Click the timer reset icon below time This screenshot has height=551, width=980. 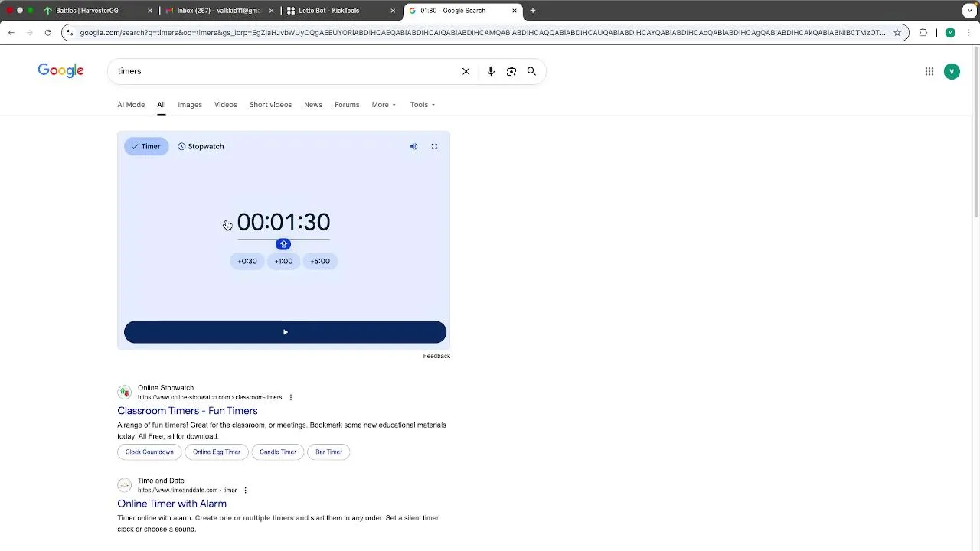pos(283,244)
